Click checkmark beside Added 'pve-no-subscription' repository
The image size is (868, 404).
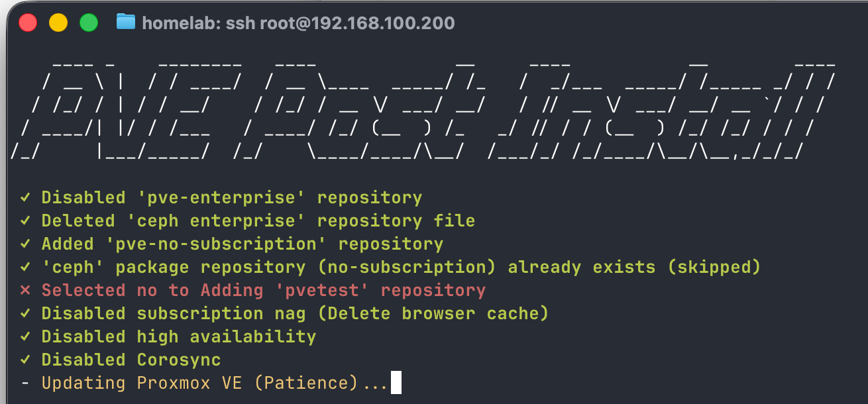[25, 244]
